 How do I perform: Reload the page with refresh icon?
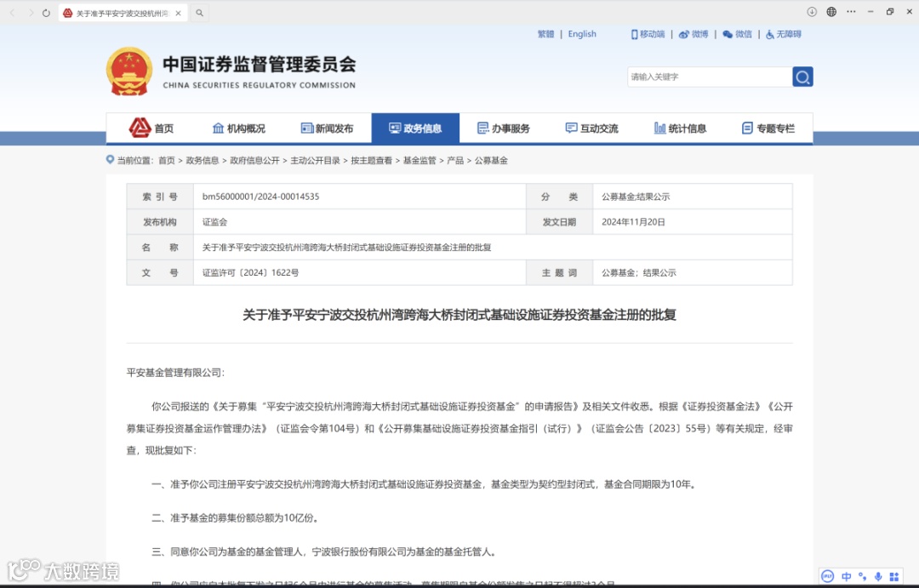[x=46, y=12]
